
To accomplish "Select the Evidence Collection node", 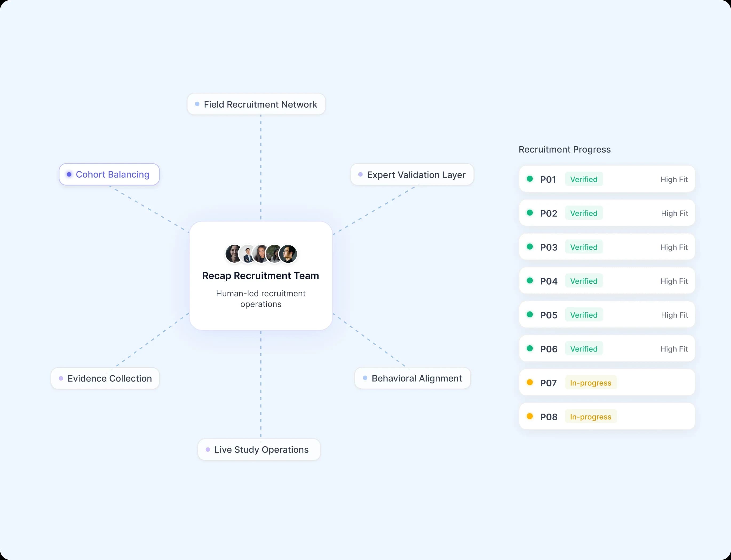I will point(105,378).
